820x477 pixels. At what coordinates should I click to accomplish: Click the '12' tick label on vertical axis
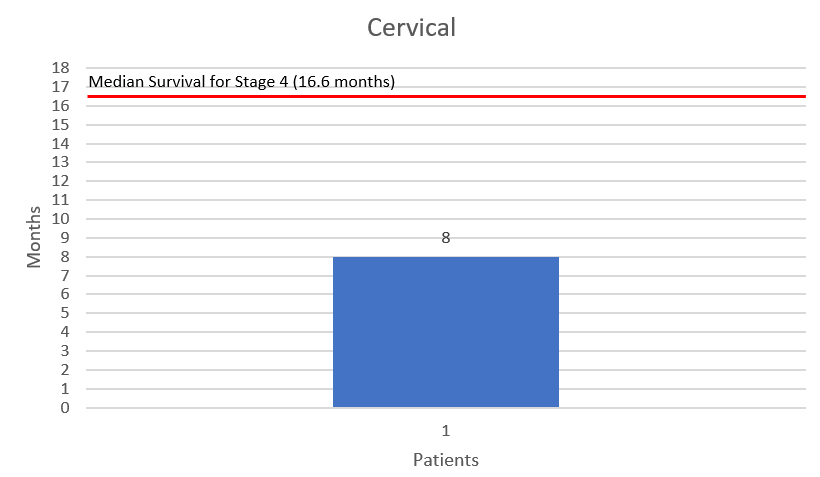[60, 181]
